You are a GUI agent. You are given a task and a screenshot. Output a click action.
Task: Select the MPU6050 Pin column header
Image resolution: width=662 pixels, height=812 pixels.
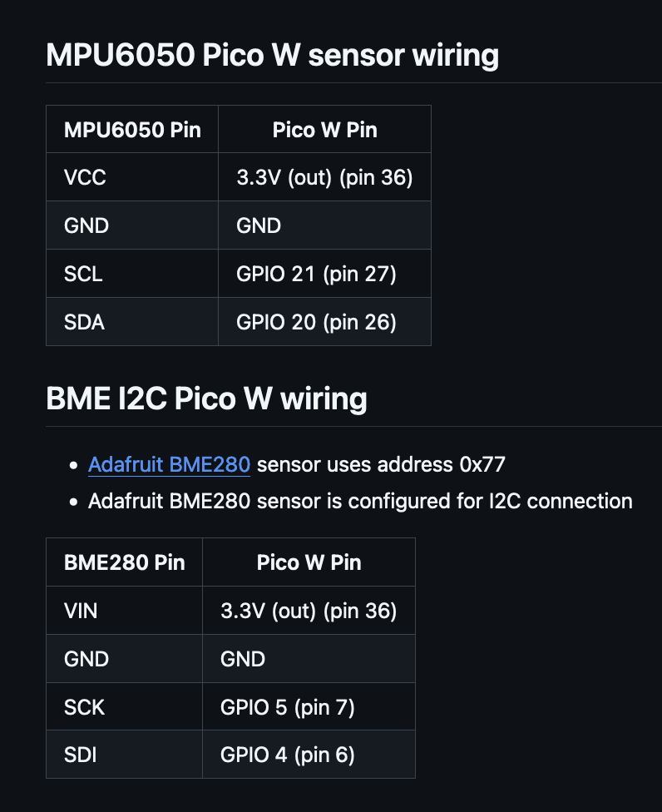[132, 130]
